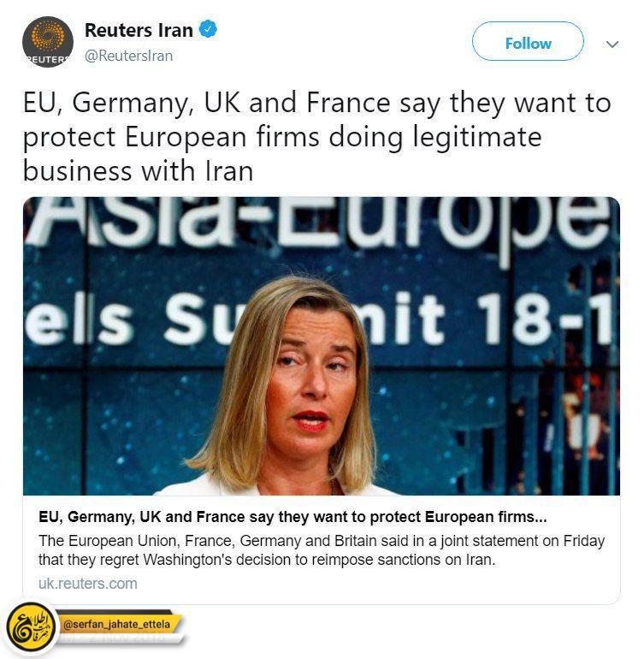Expand the tweet options chevron arrow
644x659 pixels.
pyautogui.click(x=612, y=44)
